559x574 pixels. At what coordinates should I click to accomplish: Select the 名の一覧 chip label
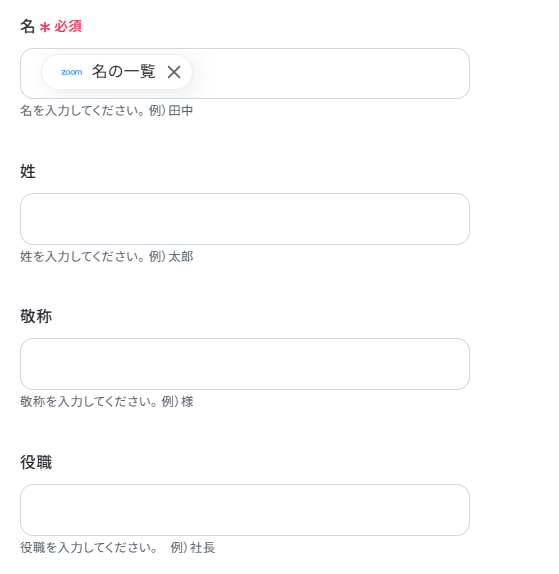point(123,71)
